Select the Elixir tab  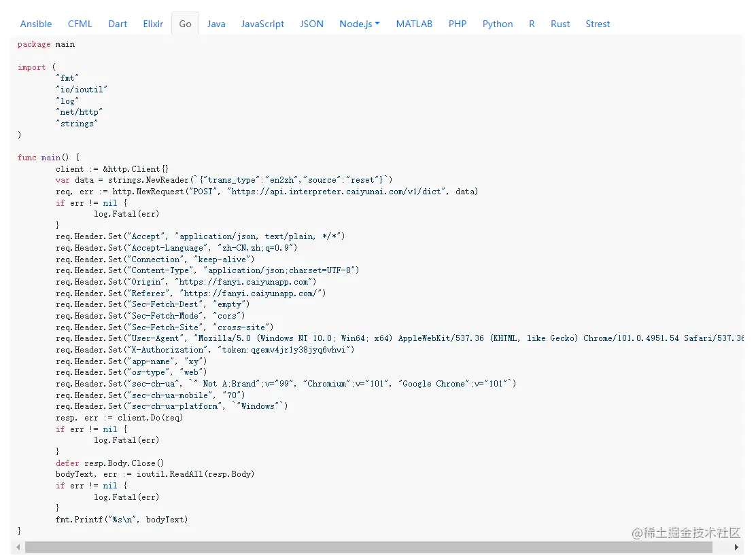tap(153, 24)
